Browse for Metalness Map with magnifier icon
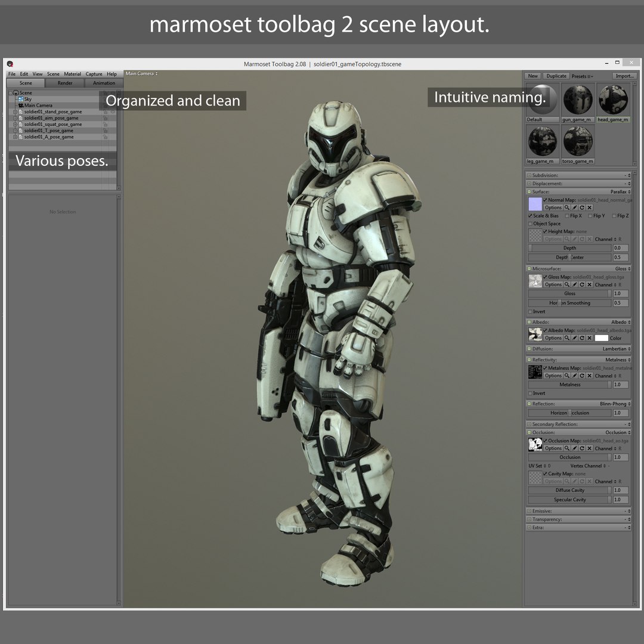 (x=567, y=376)
